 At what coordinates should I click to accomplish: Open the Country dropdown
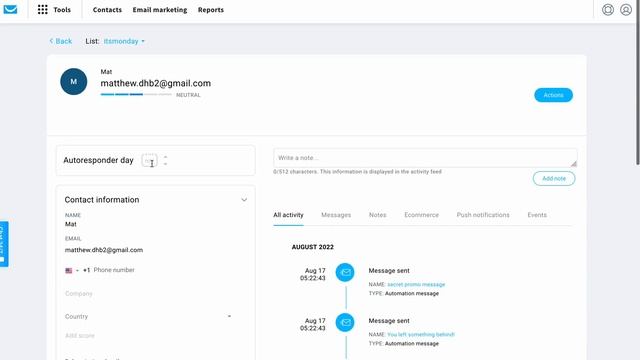[x=148, y=316]
